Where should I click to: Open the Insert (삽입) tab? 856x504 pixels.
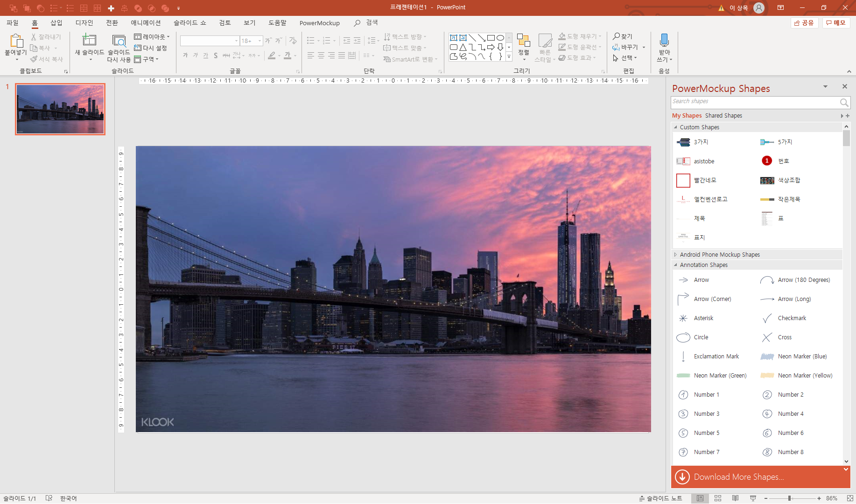click(x=56, y=23)
